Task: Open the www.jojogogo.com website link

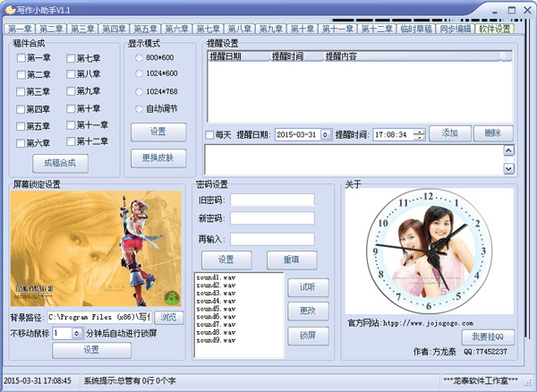Action: [428, 323]
